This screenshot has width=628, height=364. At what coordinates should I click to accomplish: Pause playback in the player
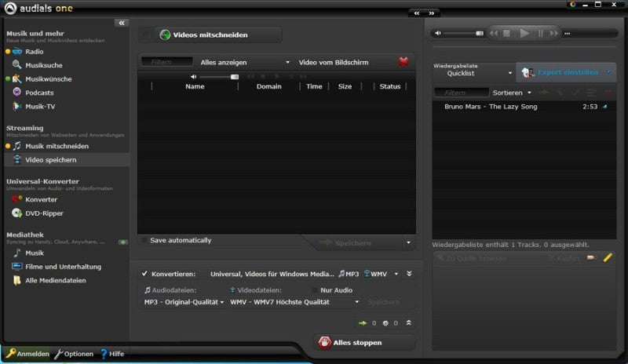[540, 33]
